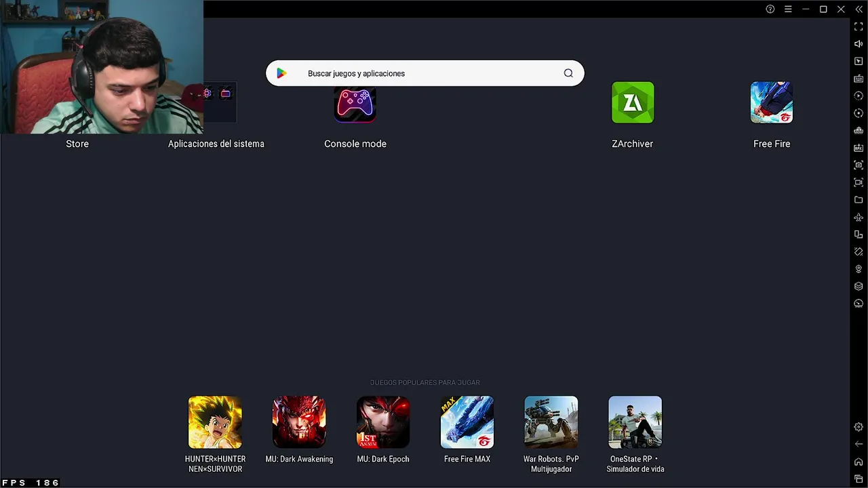The width and height of the screenshot is (868, 488).
Task: Click the back arrow in the sidebar
Action: pyautogui.click(x=859, y=444)
